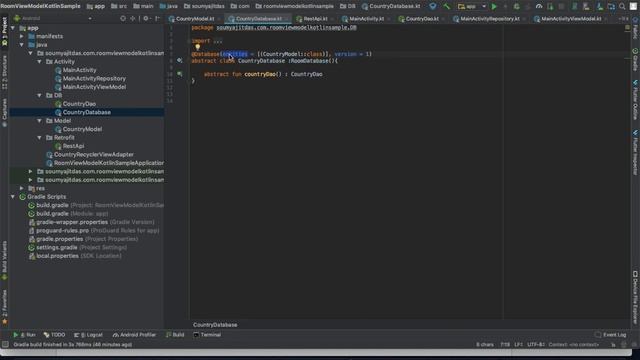Image resolution: width=640 pixels, height=360 pixels.
Task: Collapse the Gradle Scripts node
Action: point(13,197)
